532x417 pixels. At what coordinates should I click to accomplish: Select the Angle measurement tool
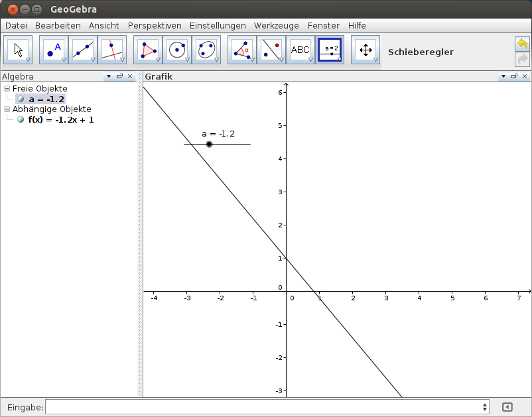(241, 48)
